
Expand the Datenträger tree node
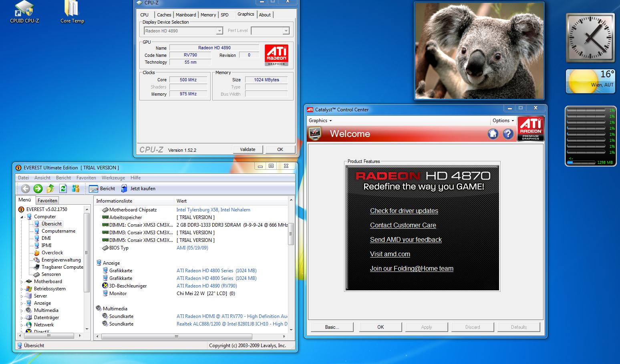point(22,318)
